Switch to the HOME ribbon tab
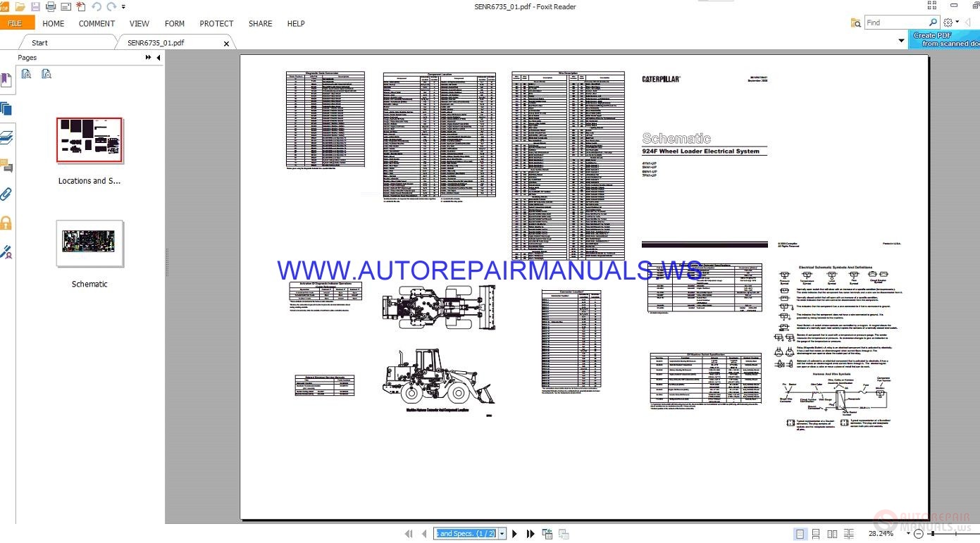The width and height of the screenshot is (980, 543). (54, 23)
